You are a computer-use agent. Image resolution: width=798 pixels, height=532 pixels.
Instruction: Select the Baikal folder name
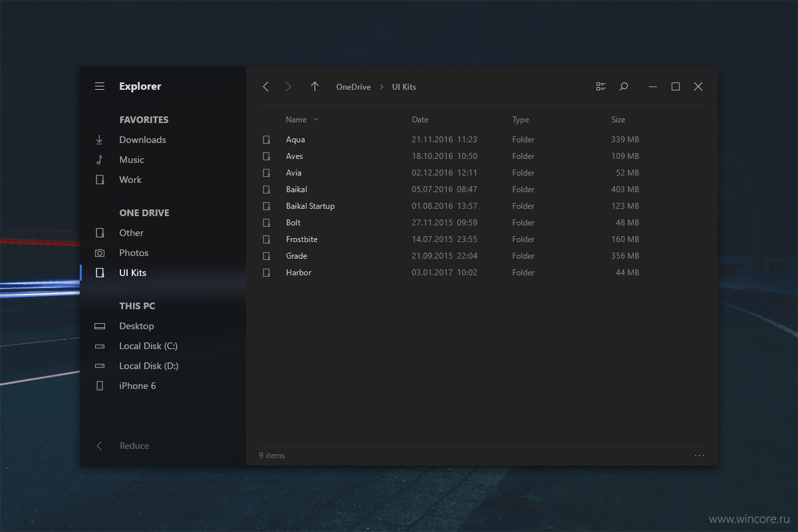(x=297, y=190)
